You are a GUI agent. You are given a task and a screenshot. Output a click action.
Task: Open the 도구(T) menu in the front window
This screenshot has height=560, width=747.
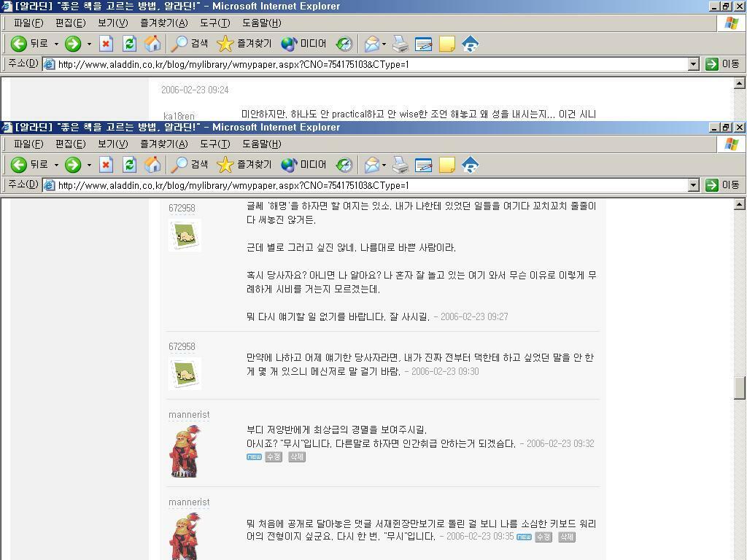click(214, 144)
